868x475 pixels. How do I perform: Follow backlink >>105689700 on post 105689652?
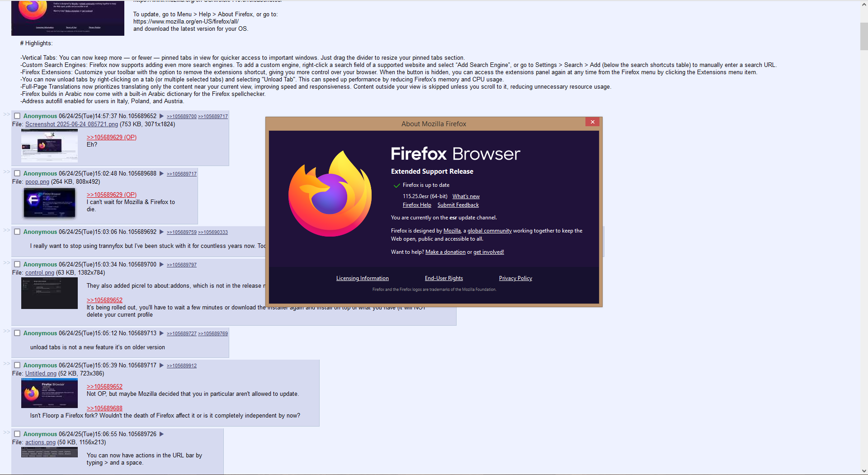182,117
